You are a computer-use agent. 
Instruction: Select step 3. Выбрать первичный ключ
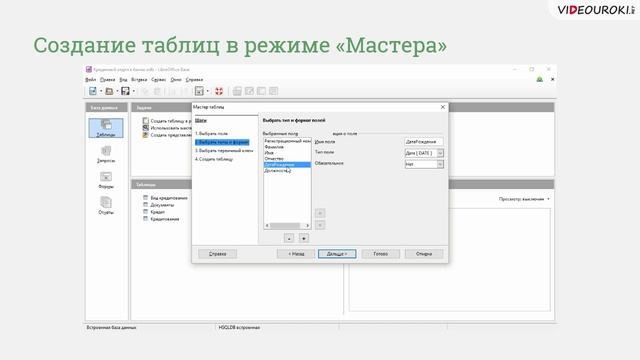[x=224, y=151]
